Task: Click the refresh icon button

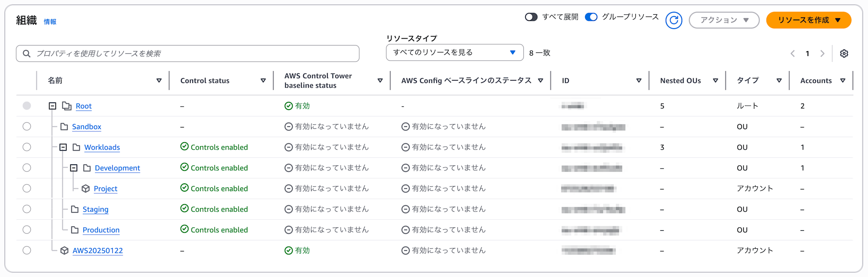Action: [x=674, y=20]
